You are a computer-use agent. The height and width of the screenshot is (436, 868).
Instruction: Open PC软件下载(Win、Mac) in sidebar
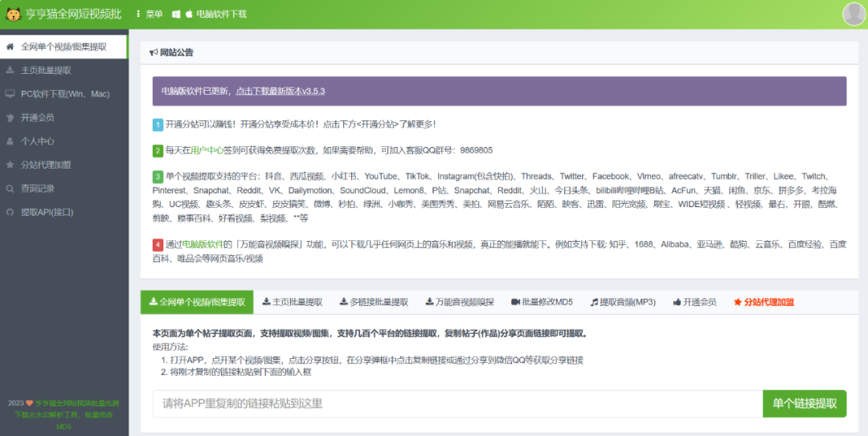click(63, 94)
